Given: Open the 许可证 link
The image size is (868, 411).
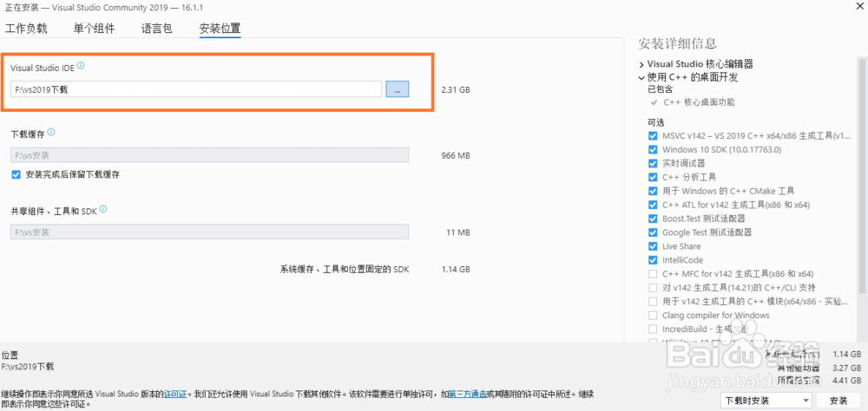Looking at the screenshot, I should (x=174, y=395).
